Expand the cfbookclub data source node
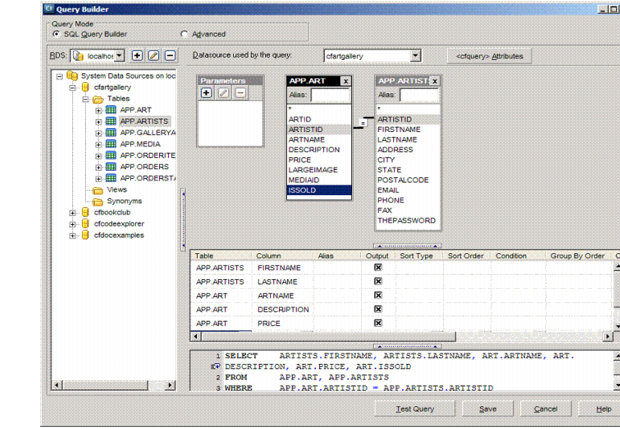620x429 pixels. click(x=72, y=212)
